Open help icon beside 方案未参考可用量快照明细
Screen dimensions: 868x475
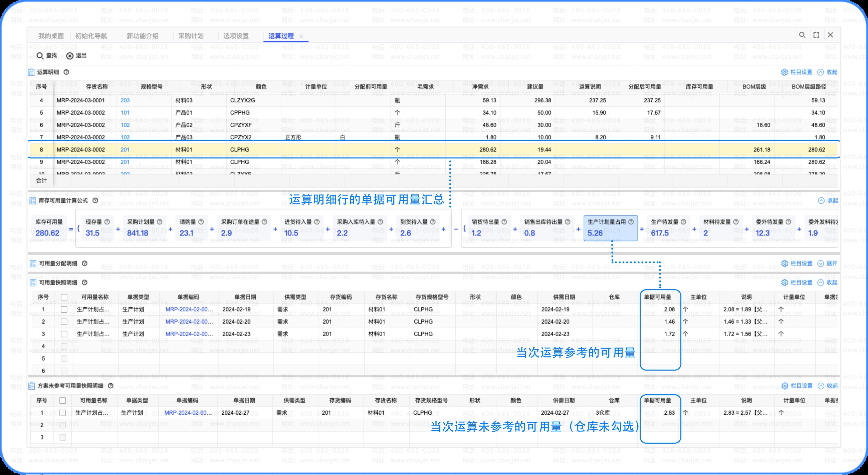click(111, 386)
